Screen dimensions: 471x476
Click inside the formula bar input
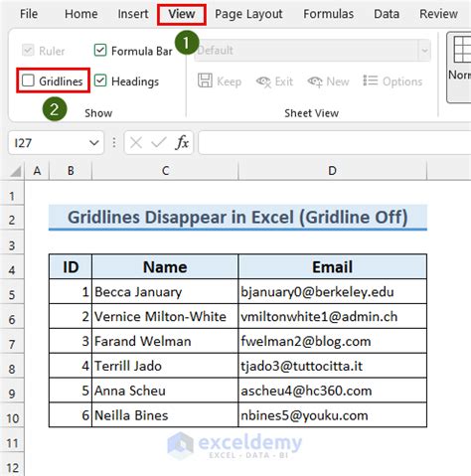[x=335, y=143]
